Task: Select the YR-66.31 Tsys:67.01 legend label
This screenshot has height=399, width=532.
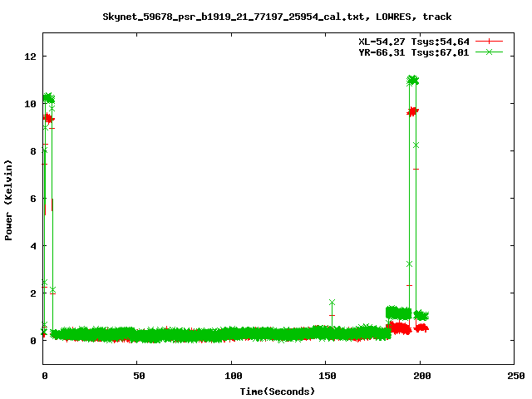Action: click(x=414, y=52)
